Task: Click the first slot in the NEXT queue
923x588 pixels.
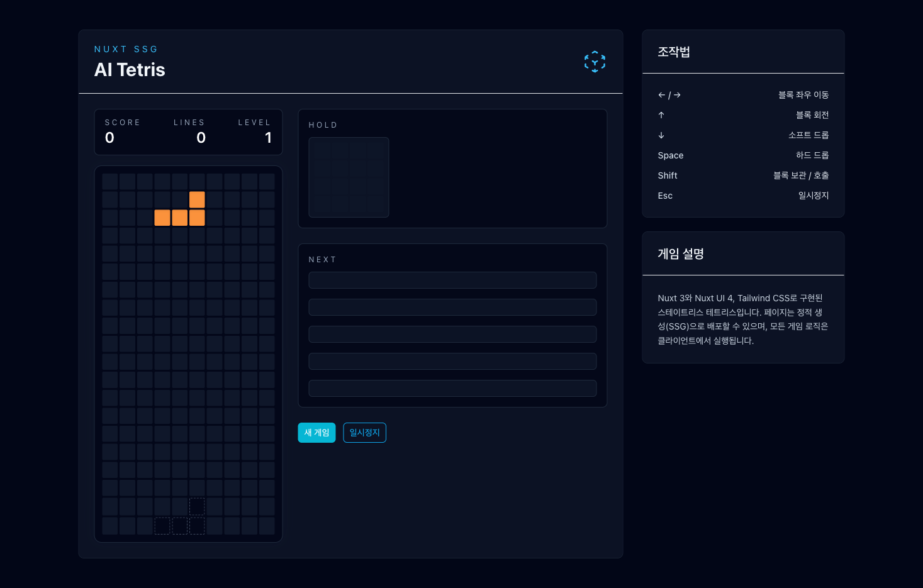Action: click(452, 280)
